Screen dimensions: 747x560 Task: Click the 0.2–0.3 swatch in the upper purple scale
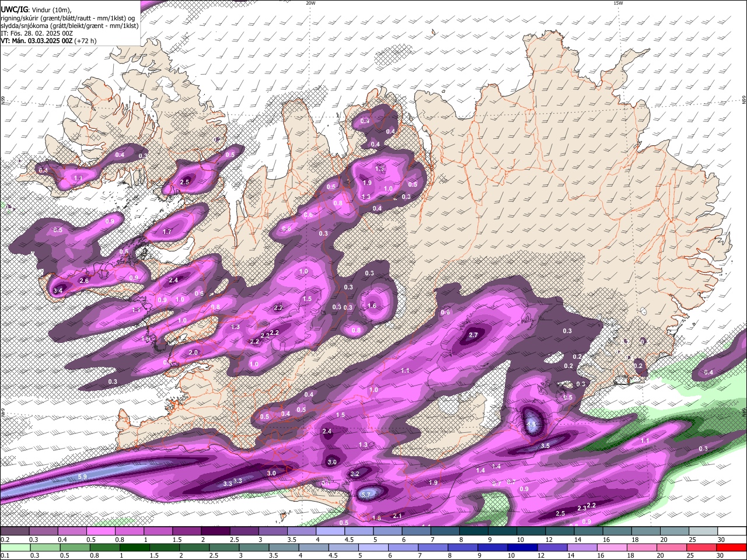click(x=15, y=531)
